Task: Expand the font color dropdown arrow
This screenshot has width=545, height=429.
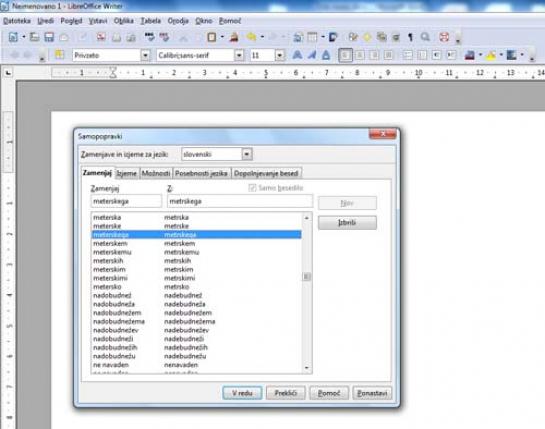Action: [x=480, y=55]
